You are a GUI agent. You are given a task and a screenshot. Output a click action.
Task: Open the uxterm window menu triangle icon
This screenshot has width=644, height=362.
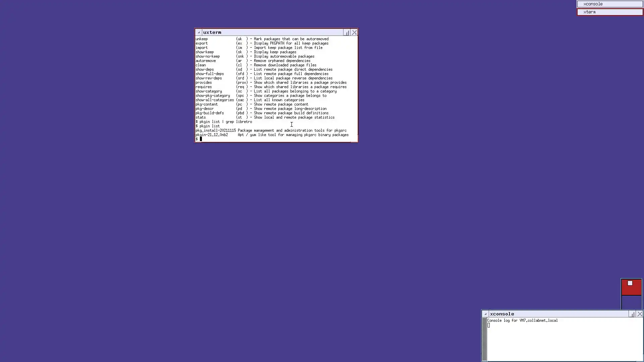tap(199, 33)
